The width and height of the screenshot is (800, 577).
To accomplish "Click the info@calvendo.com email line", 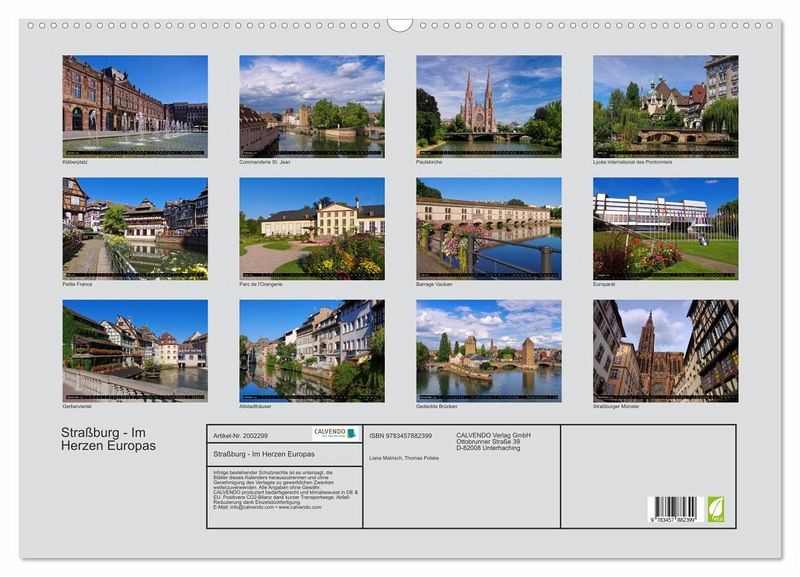I will click(x=267, y=508).
